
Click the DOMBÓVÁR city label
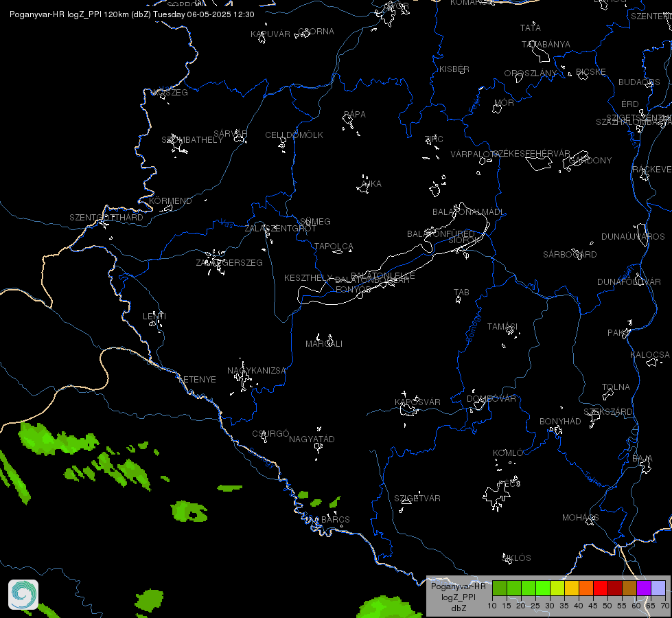(x=491, y=398)
